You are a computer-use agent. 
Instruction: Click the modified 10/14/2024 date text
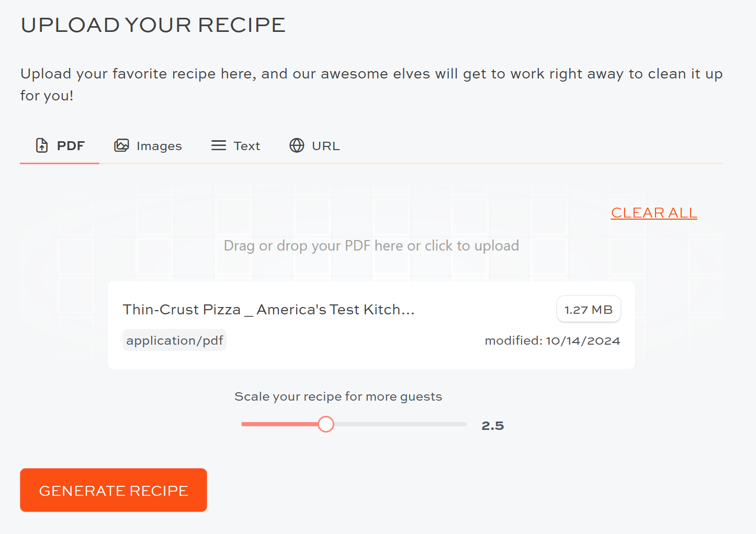[552, 340]
